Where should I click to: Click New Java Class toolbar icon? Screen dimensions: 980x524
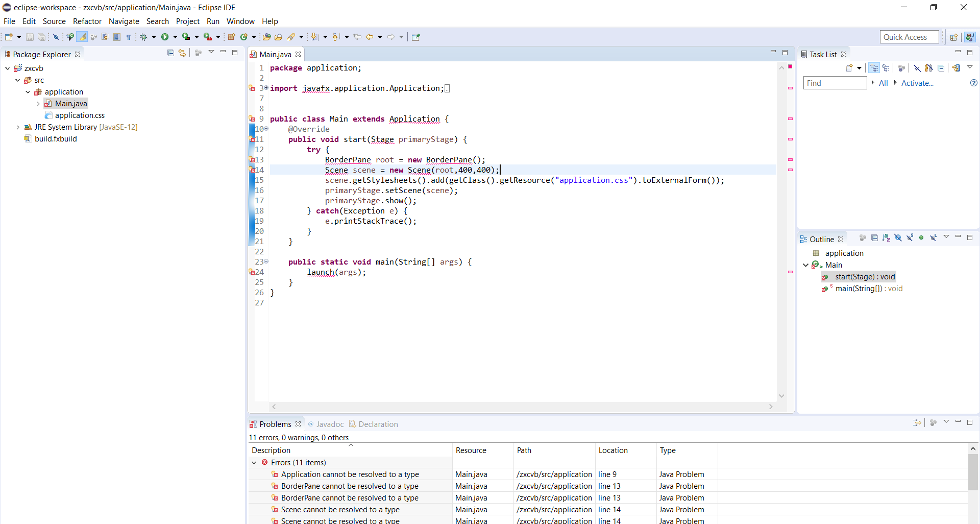point(244,37)
